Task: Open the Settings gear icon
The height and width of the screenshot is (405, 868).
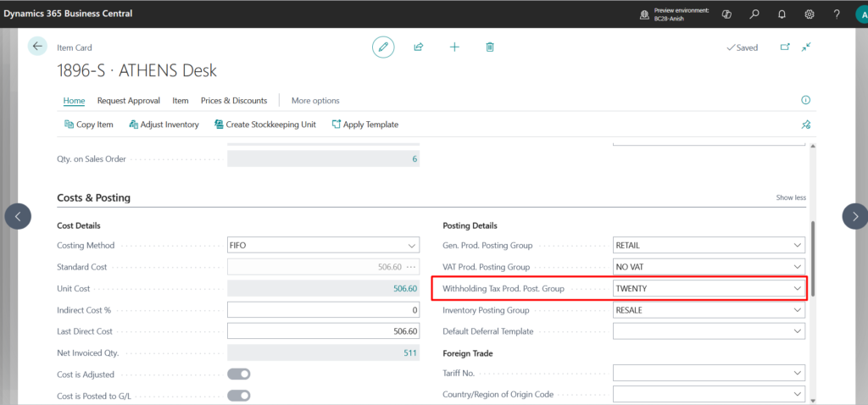Action: click(x=810, y=14)
